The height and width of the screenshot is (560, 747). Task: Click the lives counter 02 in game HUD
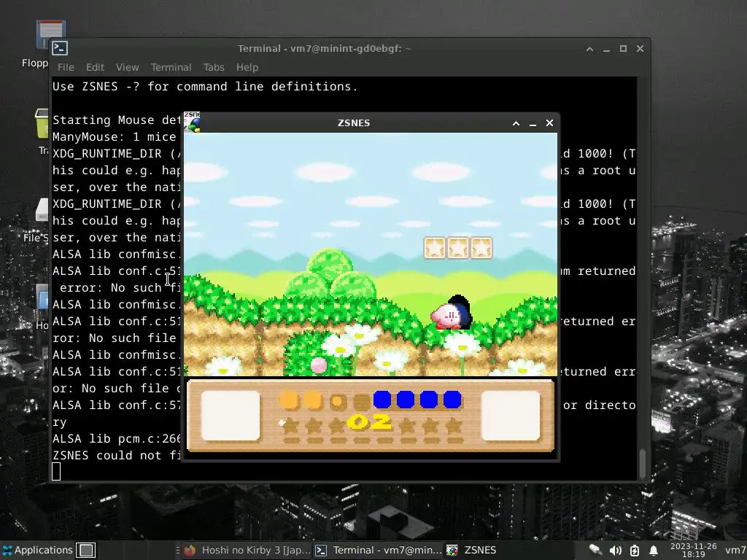[x=370, y=422]
